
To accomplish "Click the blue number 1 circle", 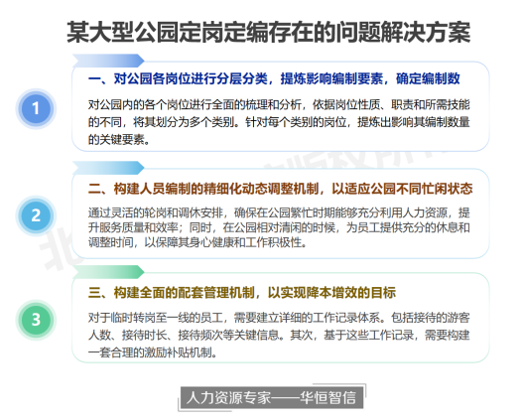I will [36, 108].
